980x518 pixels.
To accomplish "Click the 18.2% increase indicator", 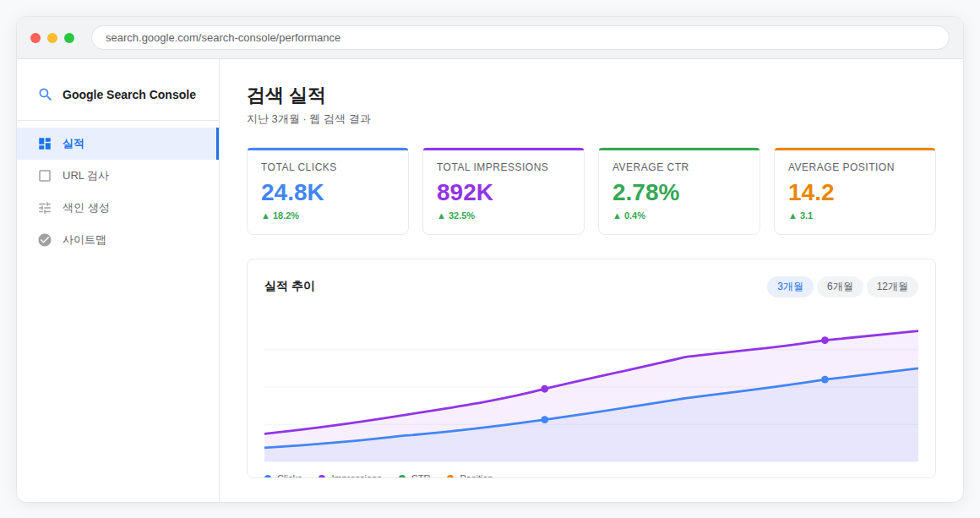I will point(280,215).
